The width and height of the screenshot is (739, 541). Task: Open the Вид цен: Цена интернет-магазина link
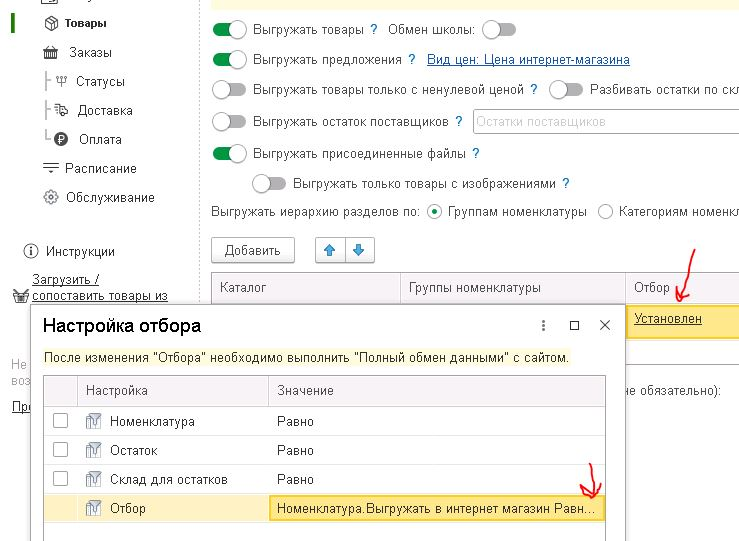coord(528,60)
